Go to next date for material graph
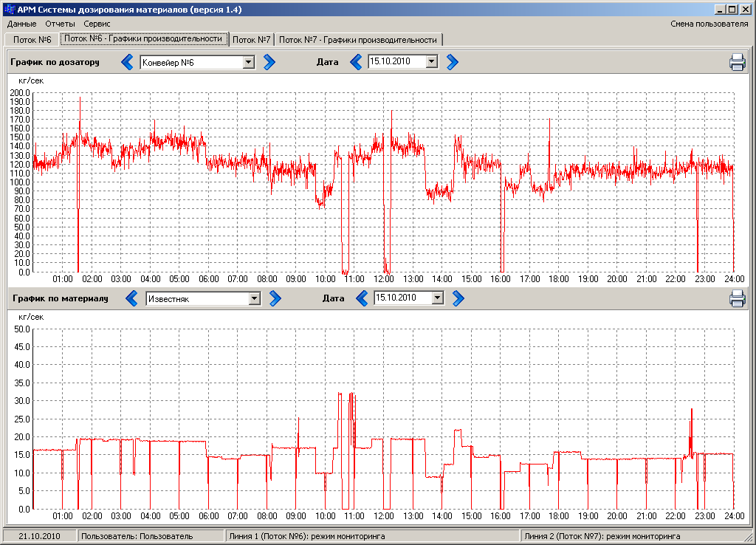 (x=458, y=298)
